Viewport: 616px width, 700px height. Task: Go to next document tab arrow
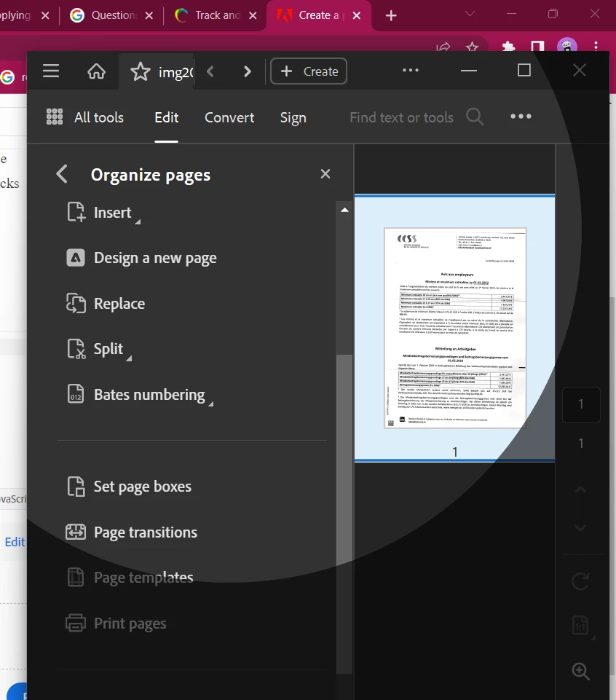[x=248, y=71]
